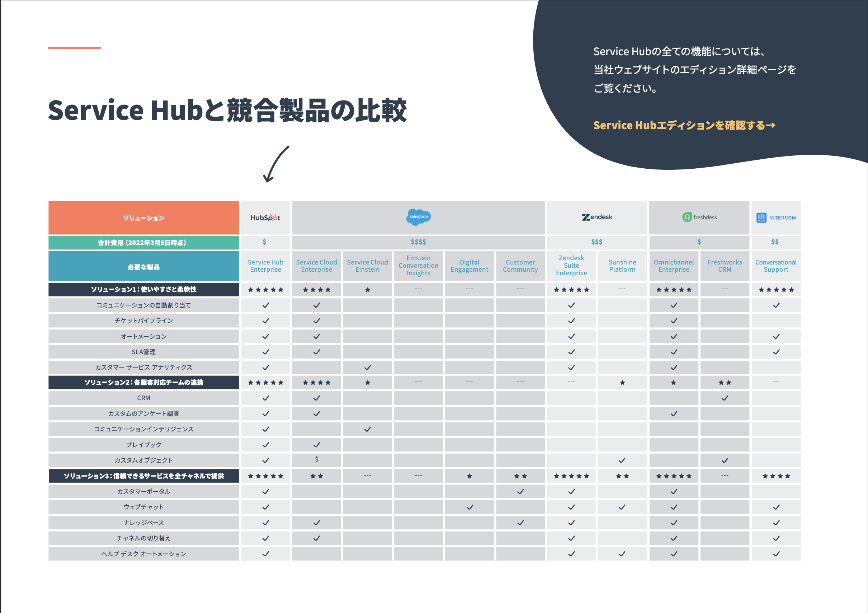This screenshot has width=868, height=613.
Task: Click Conversational Support four-star rating for ソリューション3
Action: point(776,476)
